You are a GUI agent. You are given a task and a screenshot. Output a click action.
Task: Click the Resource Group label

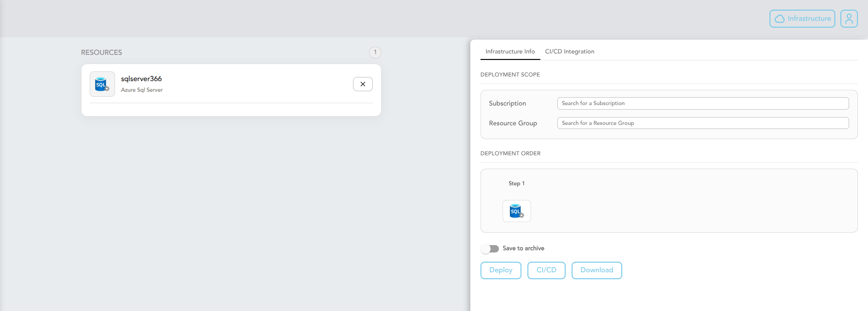(x=513, y=123)
